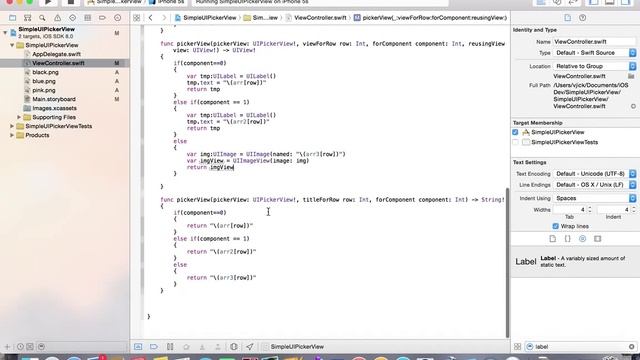Expand the Products folder

click(12, 135)
